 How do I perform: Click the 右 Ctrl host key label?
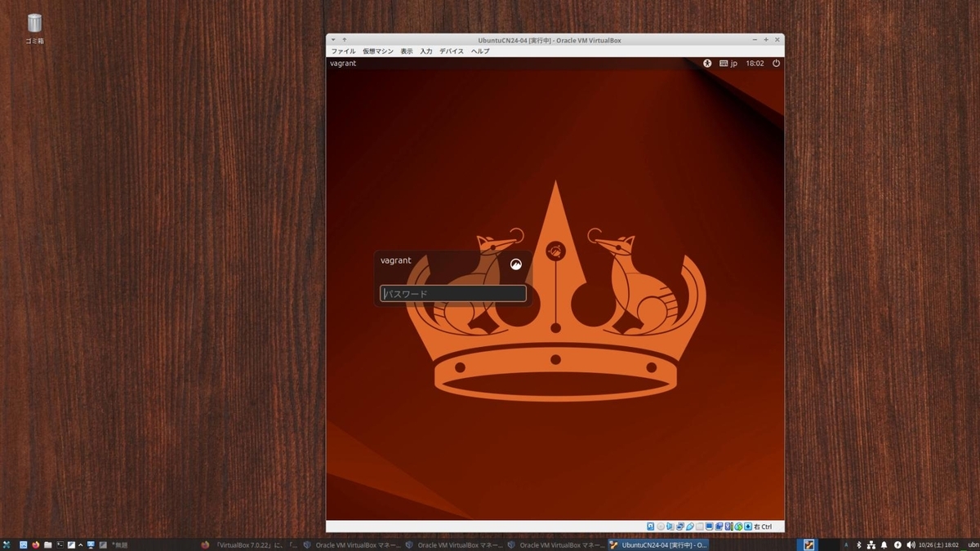point(763,527)
